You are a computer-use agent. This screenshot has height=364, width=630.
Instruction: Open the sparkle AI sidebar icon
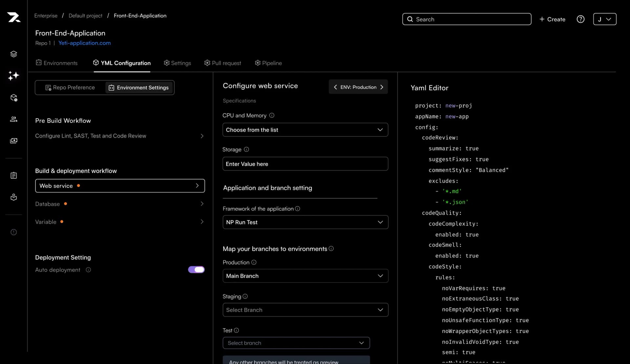13,76
